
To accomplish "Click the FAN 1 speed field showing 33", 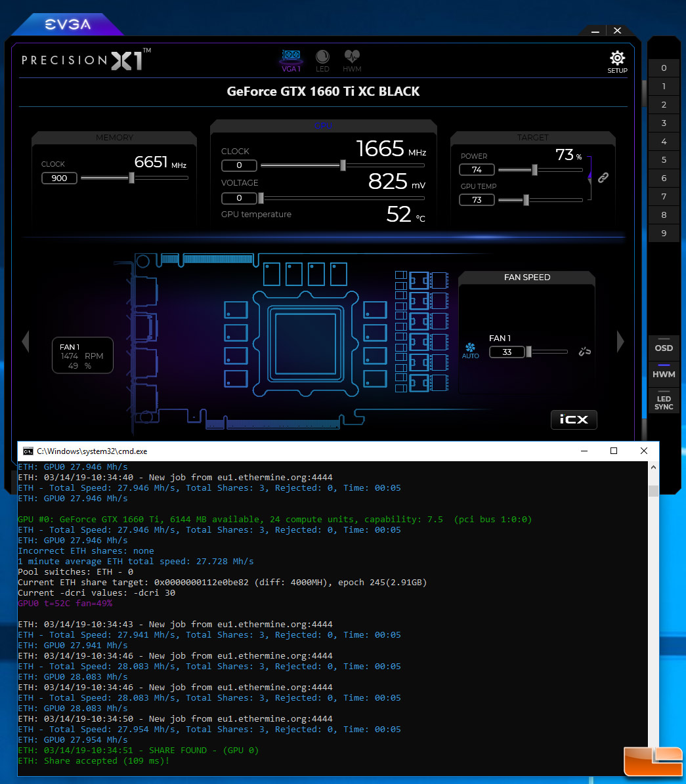I will pyautogui.click(x=507, y=352).
